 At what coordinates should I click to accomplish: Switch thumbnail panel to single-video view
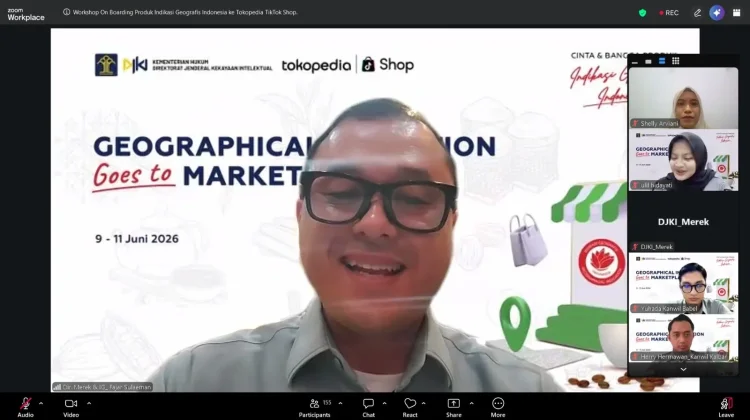click(648, 61)
